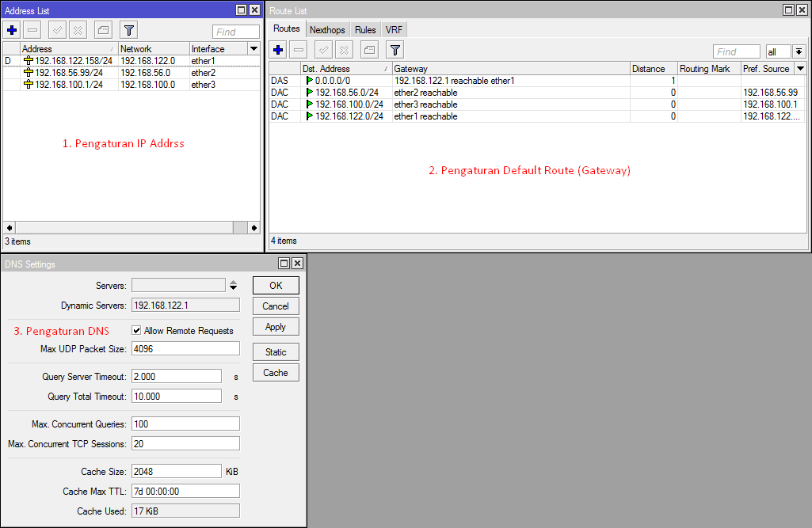Select route row 192.168.56.0/24
The width and height of the screenshot is (812, 528).
pos(538,93)
